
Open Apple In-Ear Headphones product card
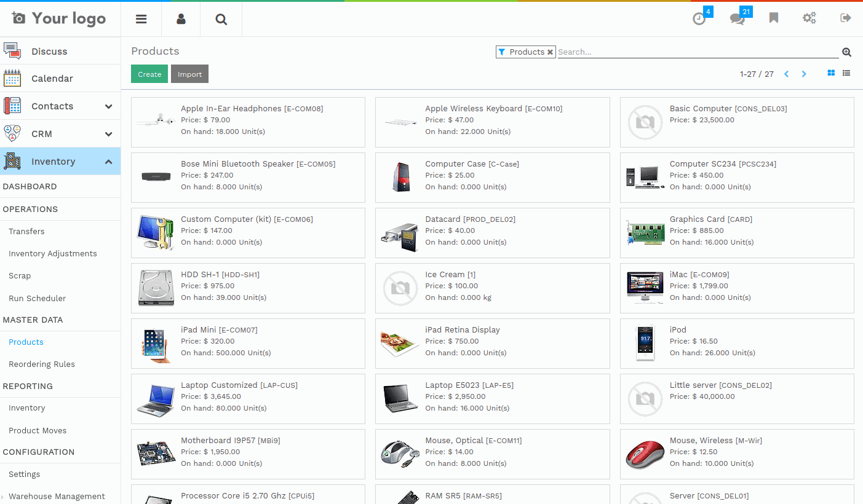pyautogui.click(x=248, y=122)
